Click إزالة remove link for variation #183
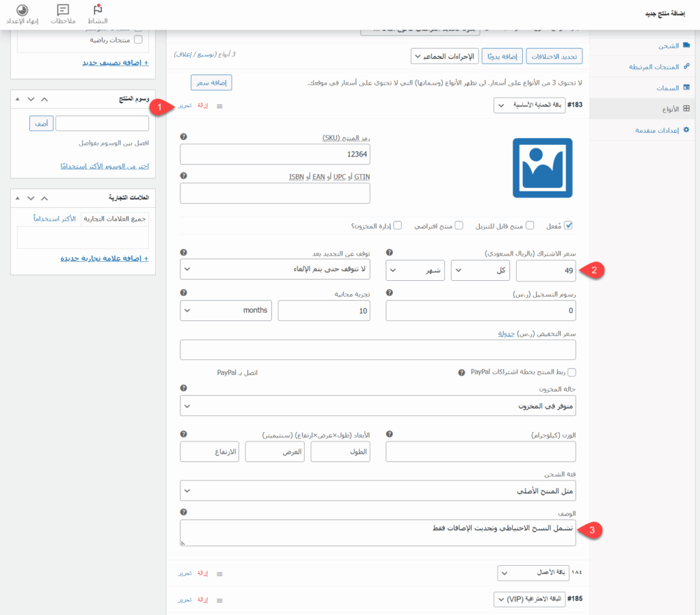Viewport: 700px width, 615px height. [203, 106]
